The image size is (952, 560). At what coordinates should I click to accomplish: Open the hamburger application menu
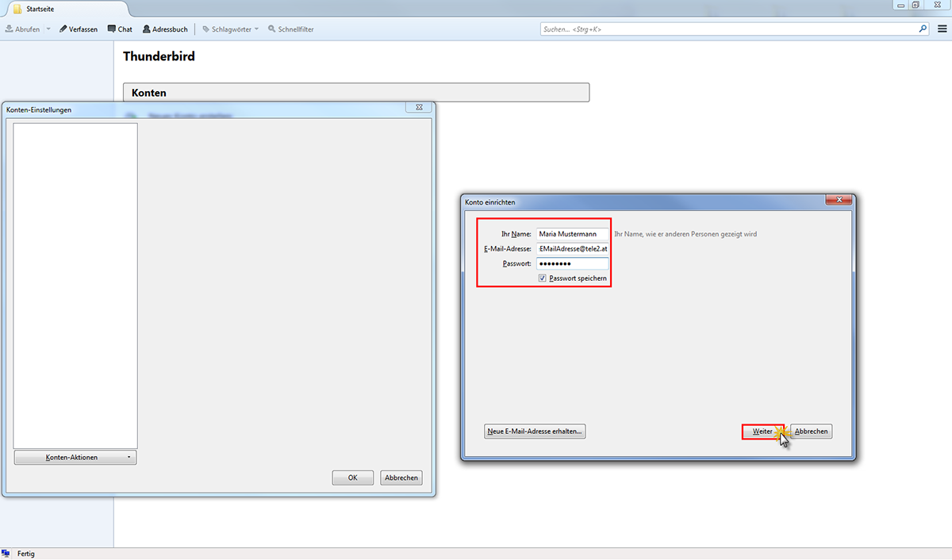(x=942, y=29)
